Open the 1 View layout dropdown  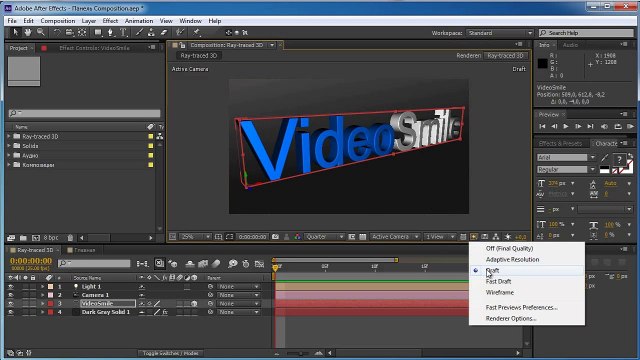click(x=440, y=237)
